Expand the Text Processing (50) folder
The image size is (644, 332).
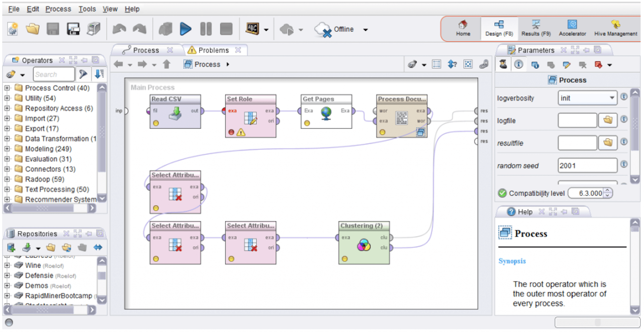click(x=7, y=189)
